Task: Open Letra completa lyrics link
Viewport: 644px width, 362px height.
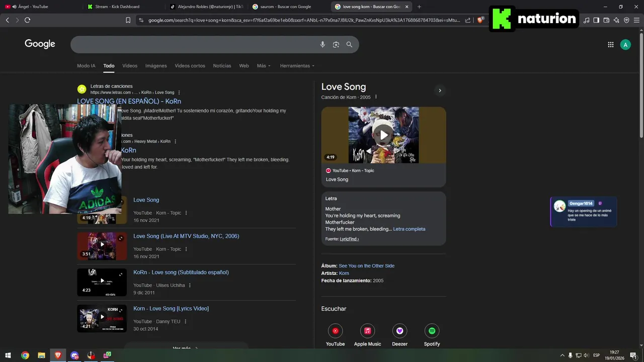Action: point(409,229)
